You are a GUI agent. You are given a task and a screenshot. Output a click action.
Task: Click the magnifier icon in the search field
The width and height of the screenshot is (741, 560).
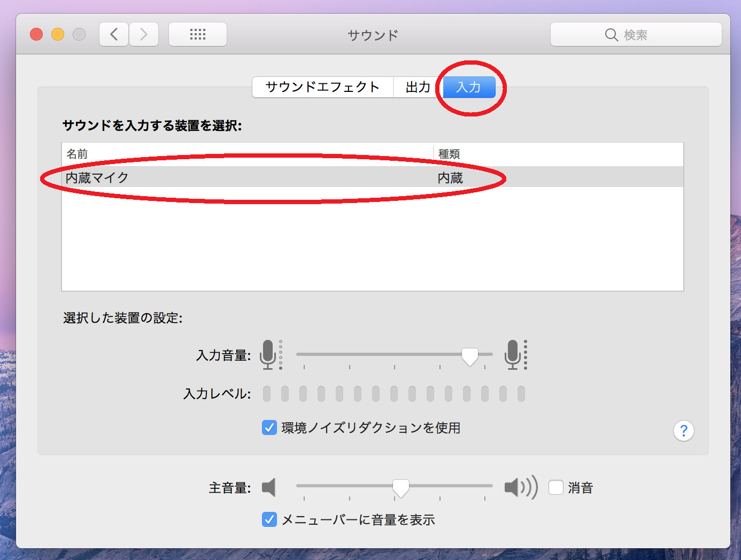click(x=611, y=35)
